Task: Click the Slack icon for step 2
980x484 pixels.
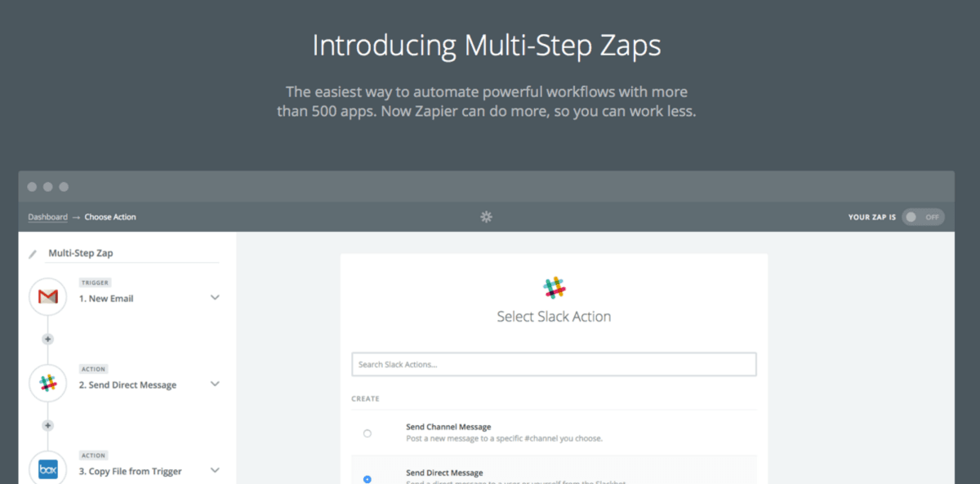Action: [48, 384]
